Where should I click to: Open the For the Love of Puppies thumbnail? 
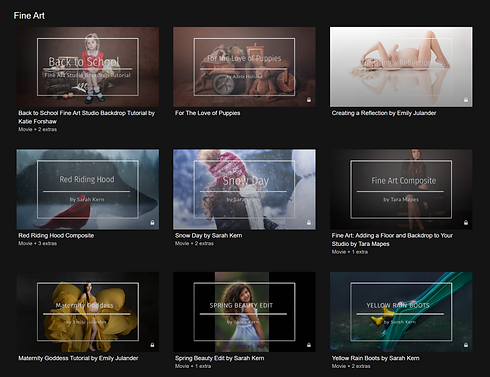[244, 67]
